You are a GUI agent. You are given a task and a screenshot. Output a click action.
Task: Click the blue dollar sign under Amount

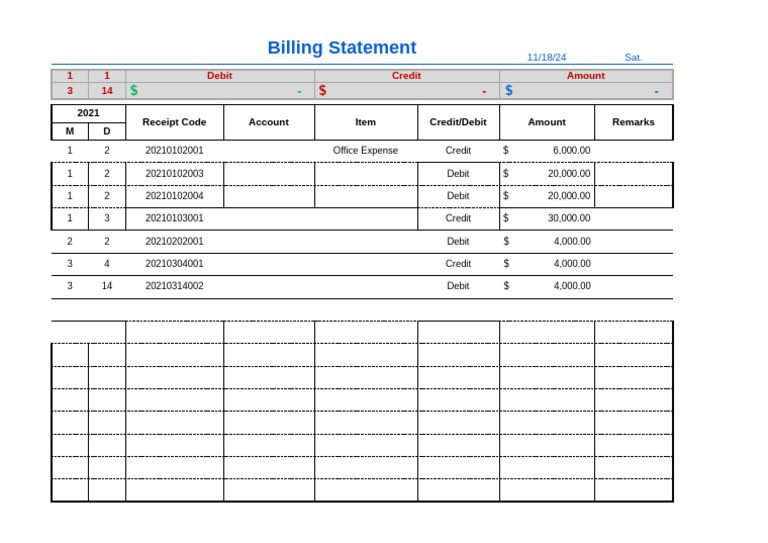pos(509,90)
